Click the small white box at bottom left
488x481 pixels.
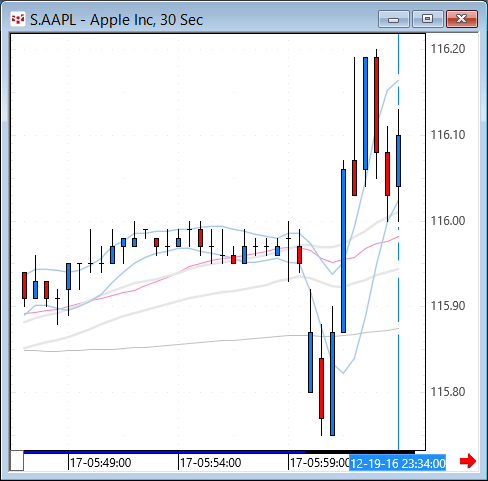[17, 460]
